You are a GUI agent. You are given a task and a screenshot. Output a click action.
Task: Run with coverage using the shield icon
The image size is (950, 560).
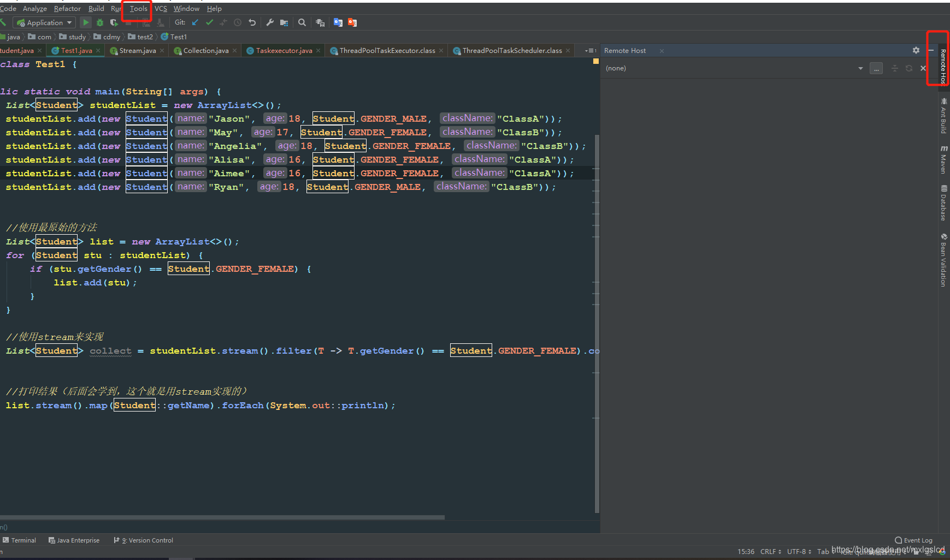point(114,22)
